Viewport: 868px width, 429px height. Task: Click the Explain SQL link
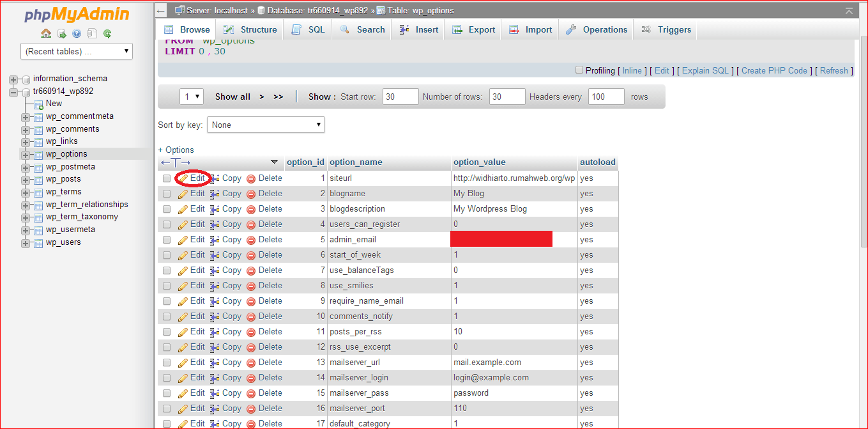705,70
